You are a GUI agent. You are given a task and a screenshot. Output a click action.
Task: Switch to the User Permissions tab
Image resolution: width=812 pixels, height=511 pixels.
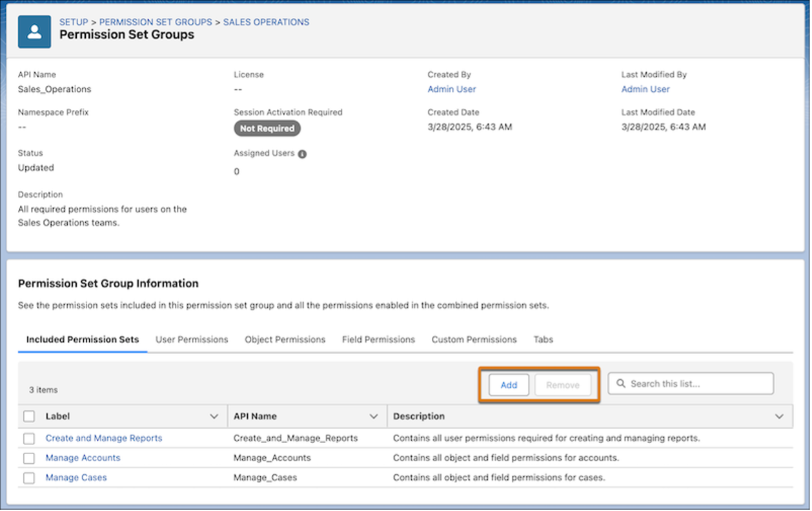(192, 340)
